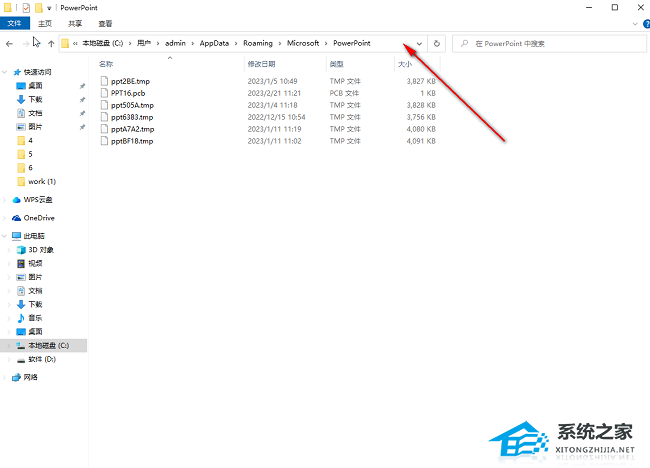Open pinned 桌面 under quick access
The width and height of the screenshot is (650, 468).
click(35, 86)
